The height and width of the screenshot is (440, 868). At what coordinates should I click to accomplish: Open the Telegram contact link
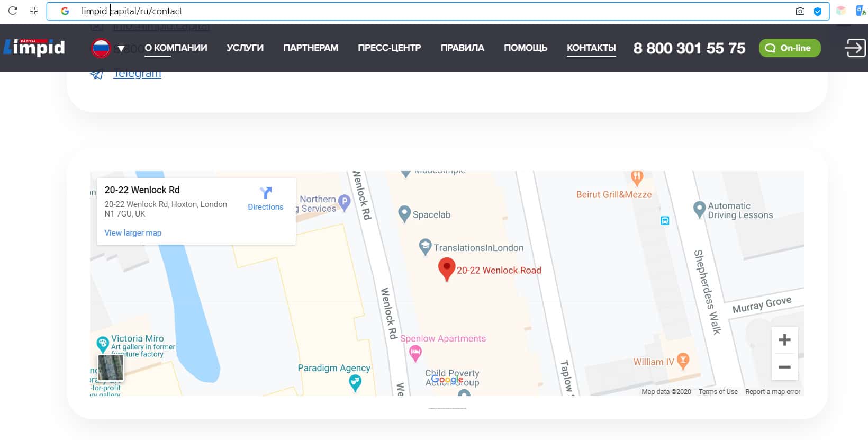[x=137, y=74]
